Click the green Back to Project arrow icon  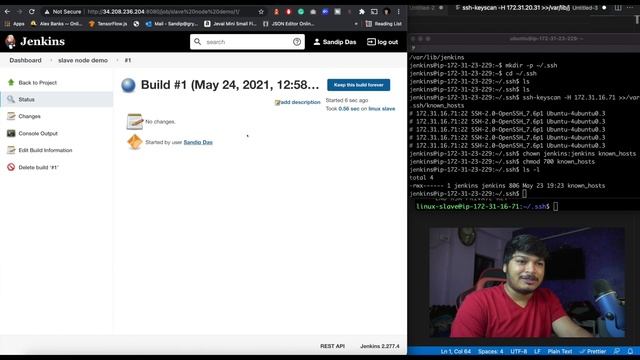(x=11, y=82)
